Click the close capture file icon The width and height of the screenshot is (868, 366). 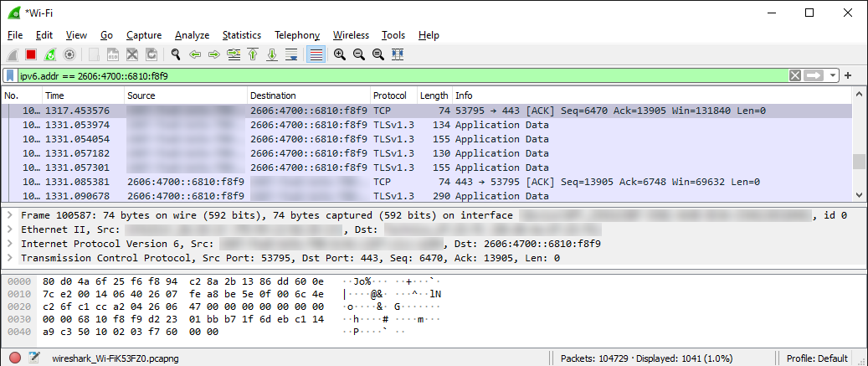(131, 54)
